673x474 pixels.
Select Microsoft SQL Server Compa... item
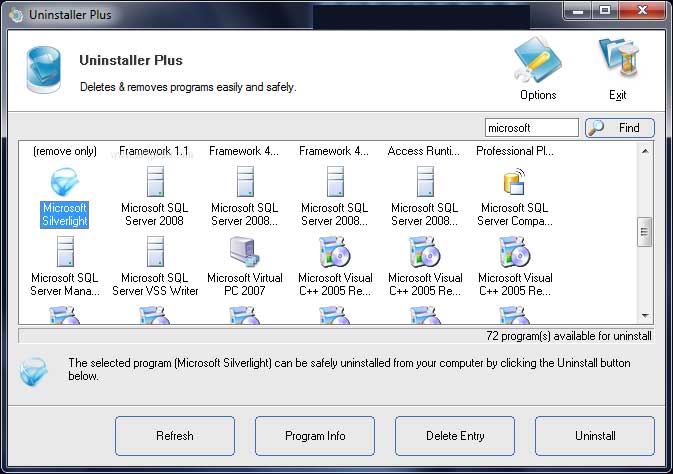(515, 198)
